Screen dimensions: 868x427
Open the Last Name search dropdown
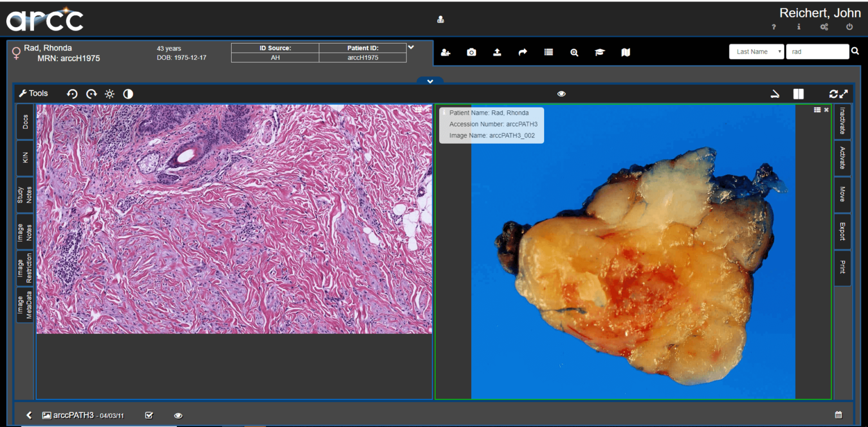pos(756,51)
